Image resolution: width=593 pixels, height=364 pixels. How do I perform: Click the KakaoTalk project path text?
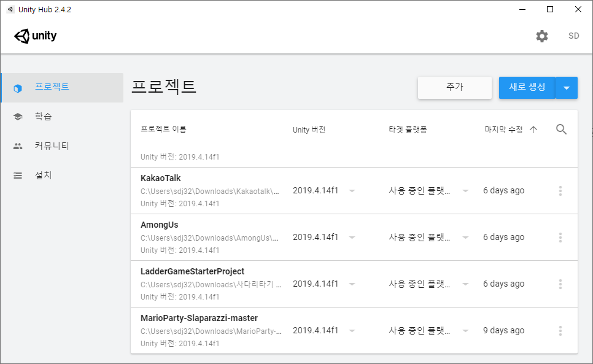coord(210,192)
